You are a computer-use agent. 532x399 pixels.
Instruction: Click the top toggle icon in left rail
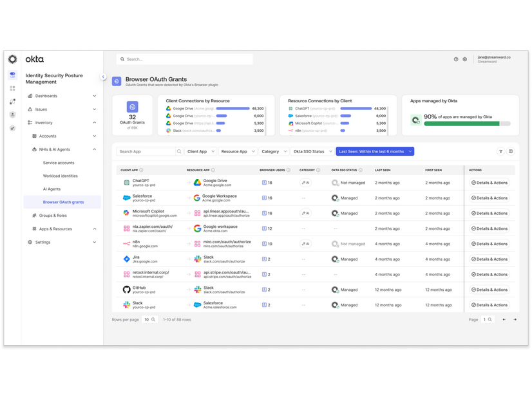coord(12,75)
